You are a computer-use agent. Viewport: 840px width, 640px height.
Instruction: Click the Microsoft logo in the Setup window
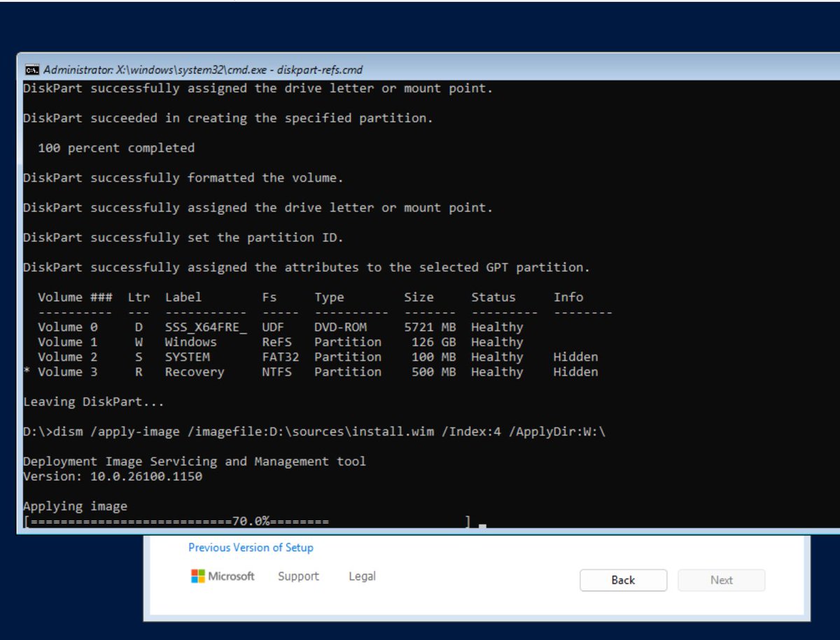(223, 576)
